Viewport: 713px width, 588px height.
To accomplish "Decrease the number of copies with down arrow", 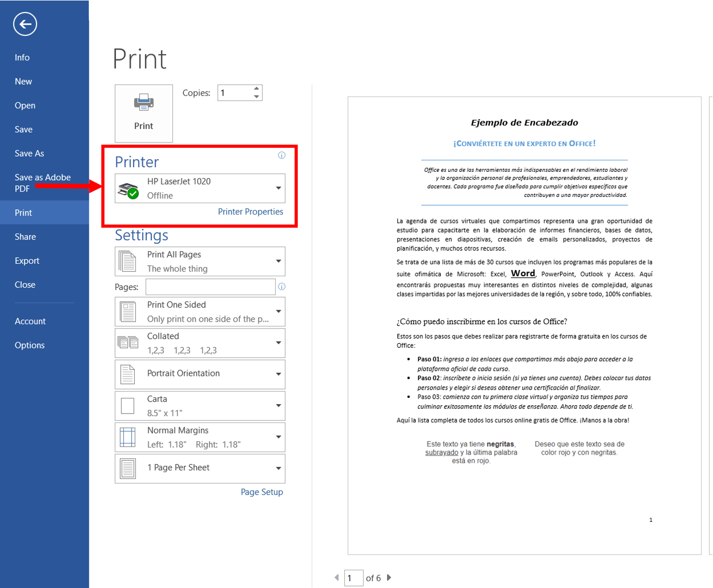I will 256,97.
